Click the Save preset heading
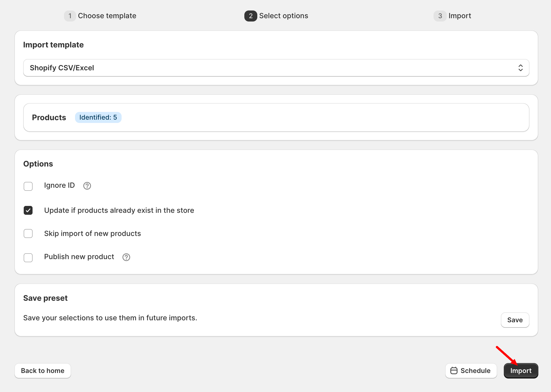Screen dimensions: 551x392 click(x=46, y=298)
